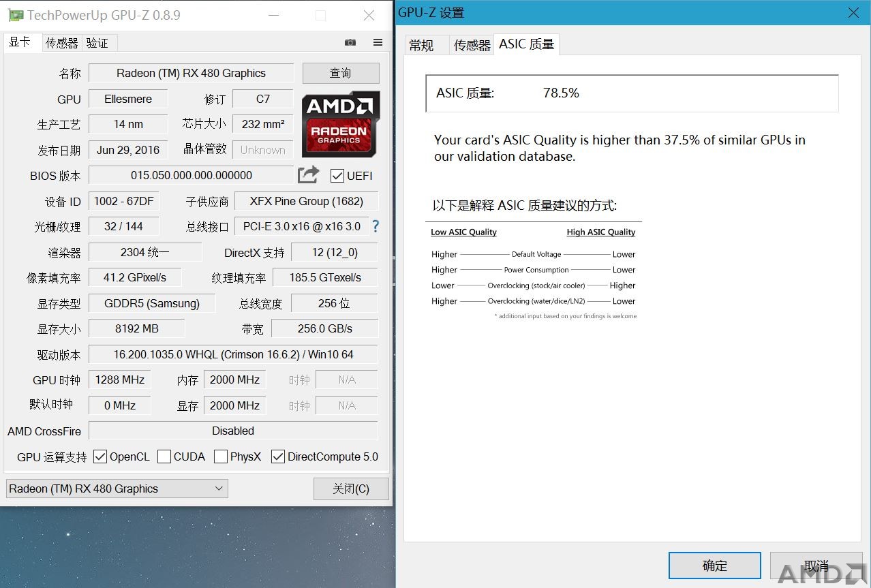Toggle the OpenCL checkbox
The height and width of the screenshot is (588, 871).
(100, 457)
